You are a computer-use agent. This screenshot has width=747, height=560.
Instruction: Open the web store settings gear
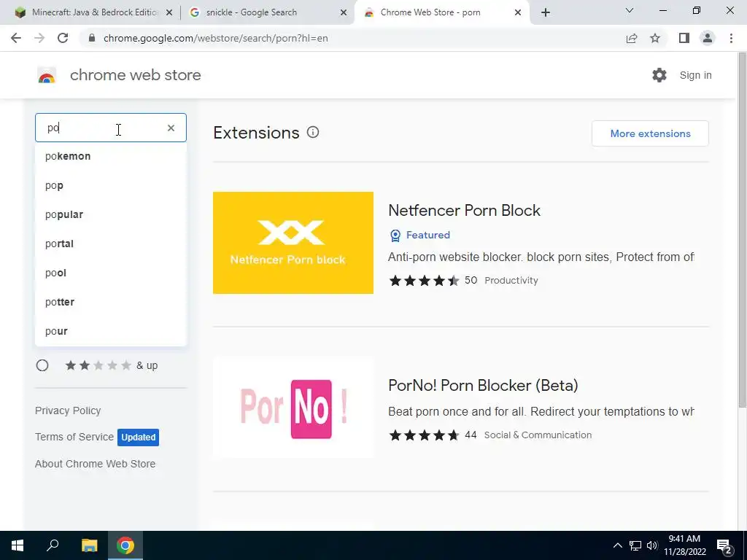(x=659, y=75)
